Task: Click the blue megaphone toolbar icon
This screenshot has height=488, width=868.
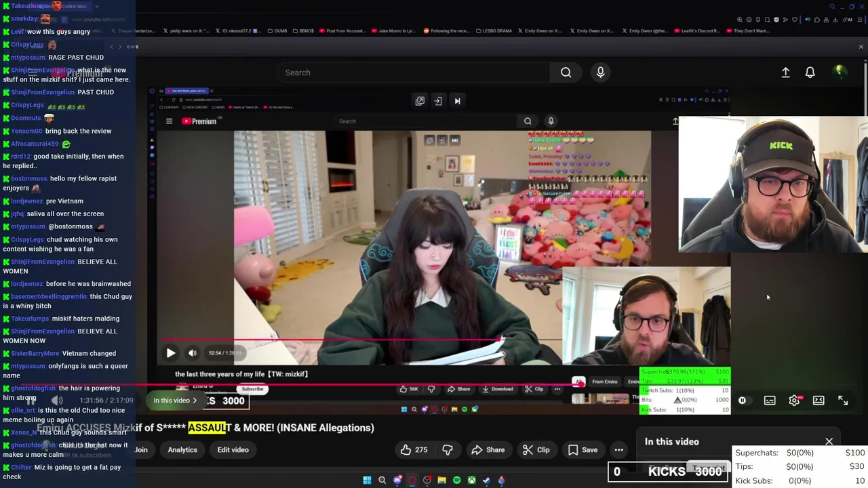Action: pos(808,20)
